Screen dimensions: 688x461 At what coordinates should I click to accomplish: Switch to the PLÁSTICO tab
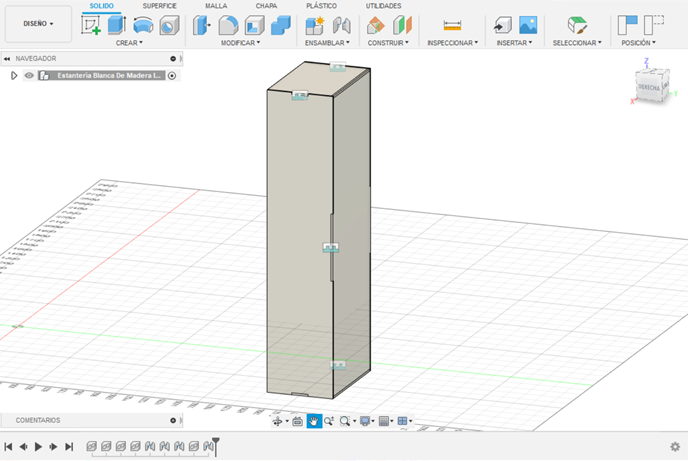(321, 6)
